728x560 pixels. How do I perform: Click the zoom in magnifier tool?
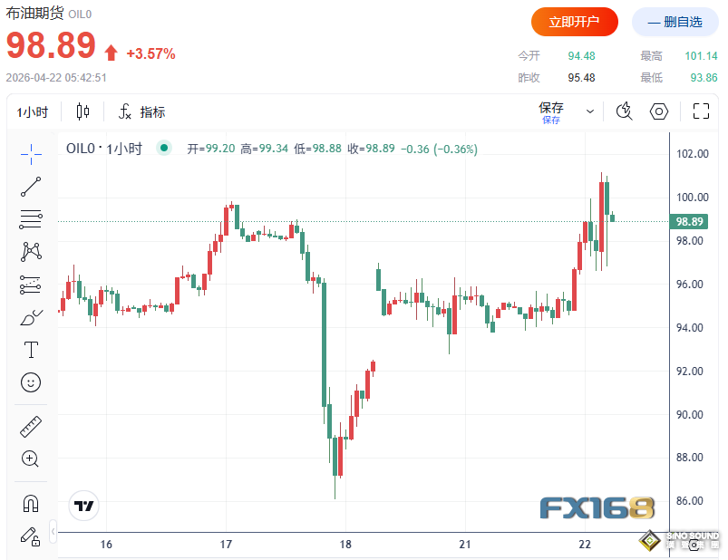click(x=31, y=459)
